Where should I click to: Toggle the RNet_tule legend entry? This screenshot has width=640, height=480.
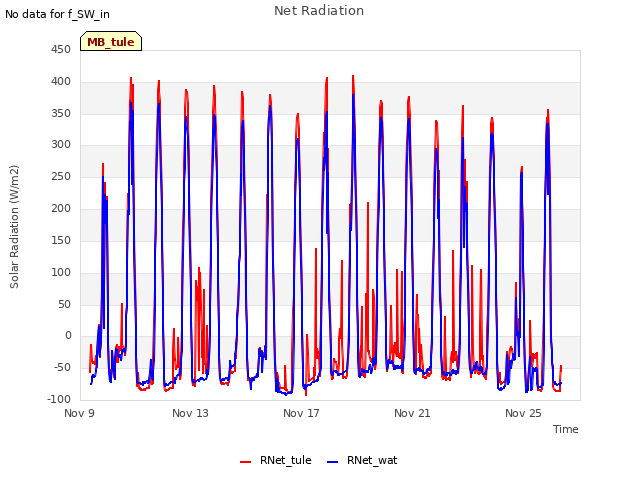276,460
